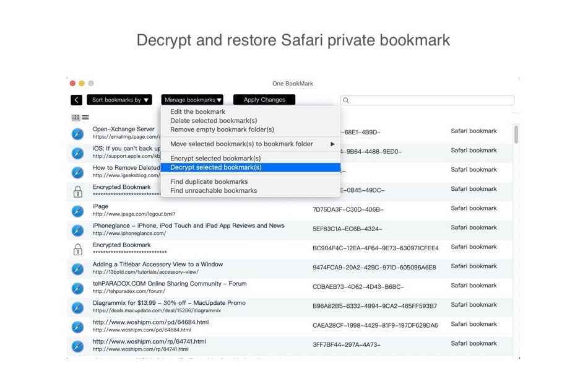Choose Decrypt selected bookmark(s)

(251, 167)
